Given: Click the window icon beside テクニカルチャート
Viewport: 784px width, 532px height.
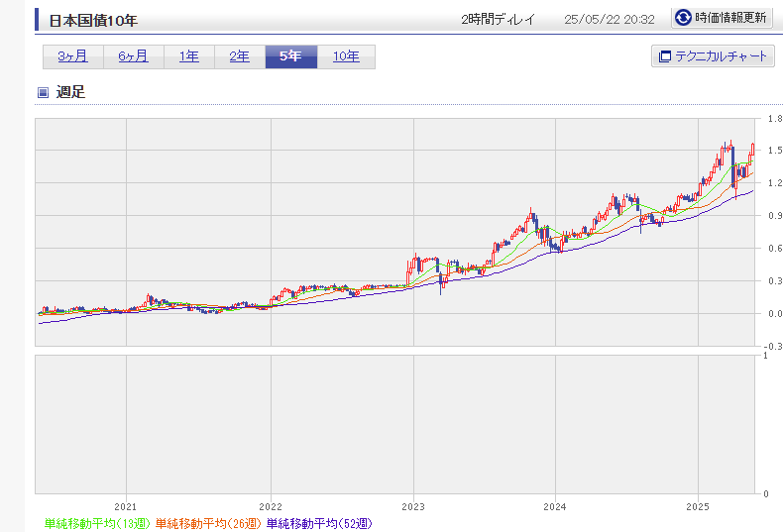Looking at the screenshot, I should tap(664, 56).
